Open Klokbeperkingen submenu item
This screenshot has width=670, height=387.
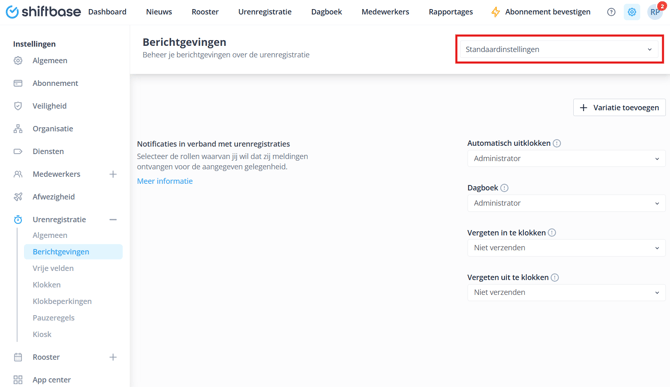click(62, 302)
